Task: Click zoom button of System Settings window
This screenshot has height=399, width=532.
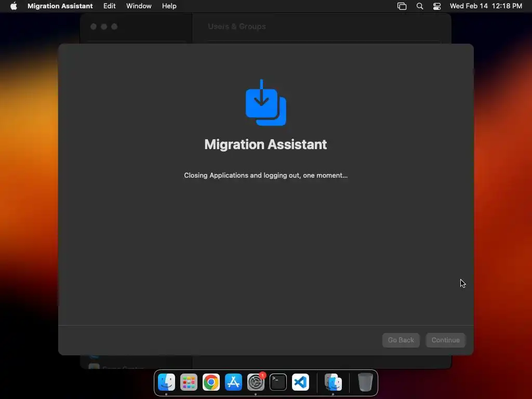Action: [x=114, y=26]
